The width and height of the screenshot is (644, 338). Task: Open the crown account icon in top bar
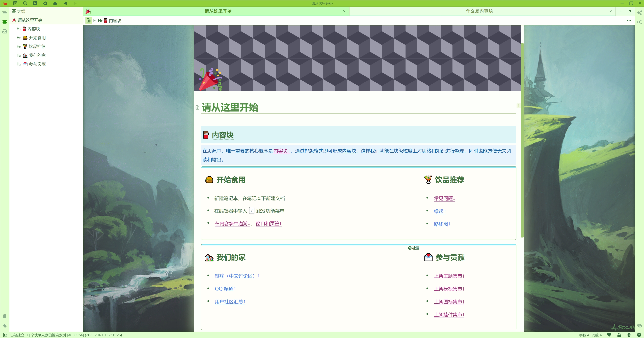5,3
